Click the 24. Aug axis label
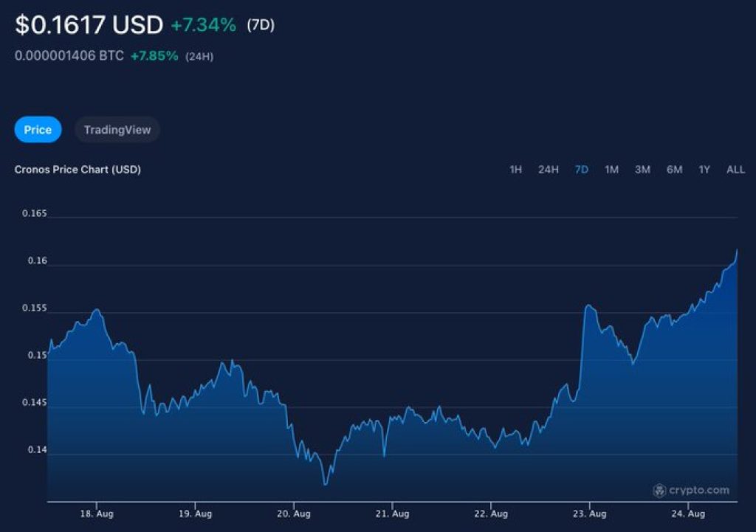 coord(688,514)
